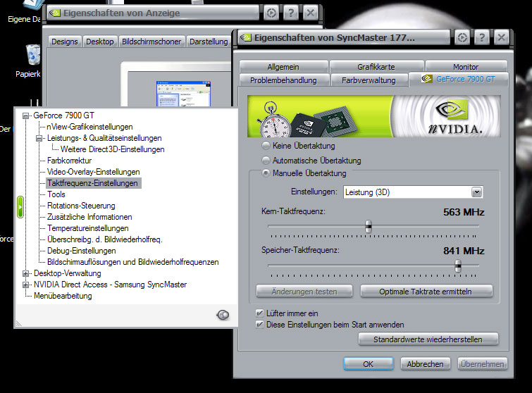
Task: Select Weitere Direct3D-Einstellungen in the tree
Action: 112,149
